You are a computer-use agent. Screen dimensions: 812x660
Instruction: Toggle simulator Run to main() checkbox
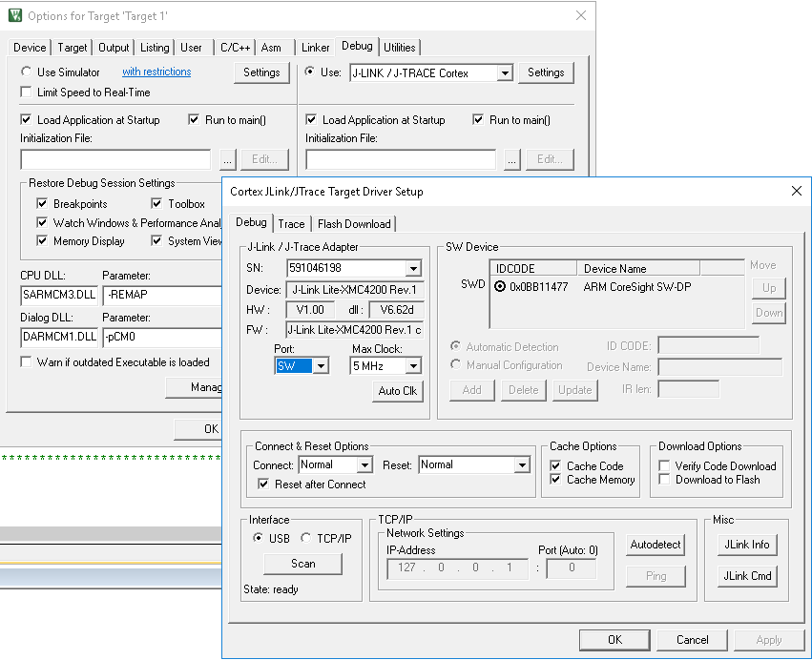pyautogui.click(x=194, y=119)
